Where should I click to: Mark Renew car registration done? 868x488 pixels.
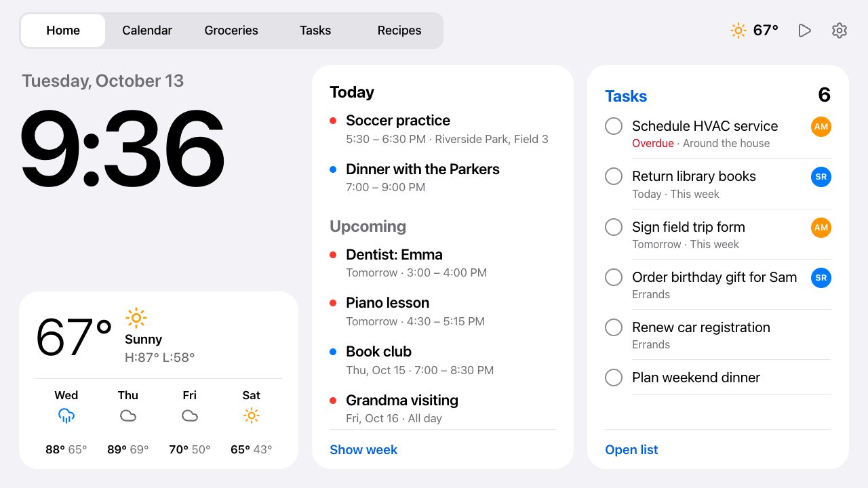click(614, 327)
